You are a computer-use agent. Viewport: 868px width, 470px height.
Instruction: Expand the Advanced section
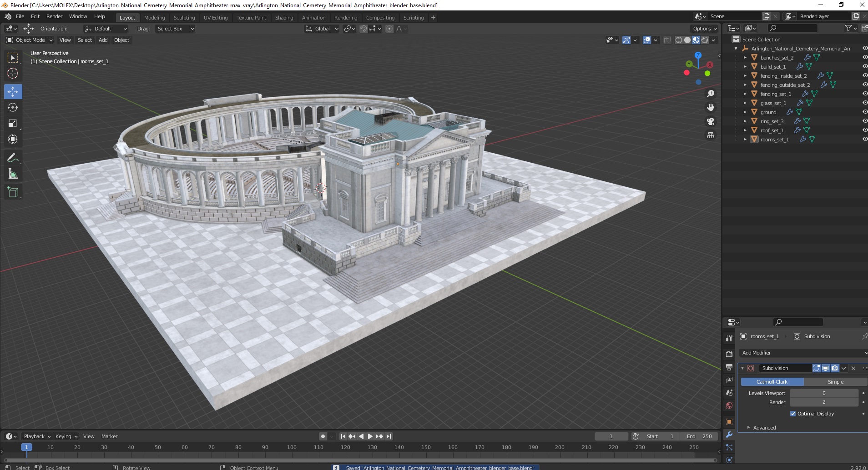coord(764,428)
